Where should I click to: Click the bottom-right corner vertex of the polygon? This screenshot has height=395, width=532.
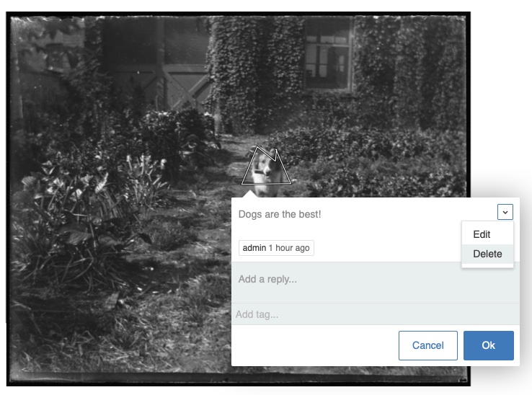[291, 183]
